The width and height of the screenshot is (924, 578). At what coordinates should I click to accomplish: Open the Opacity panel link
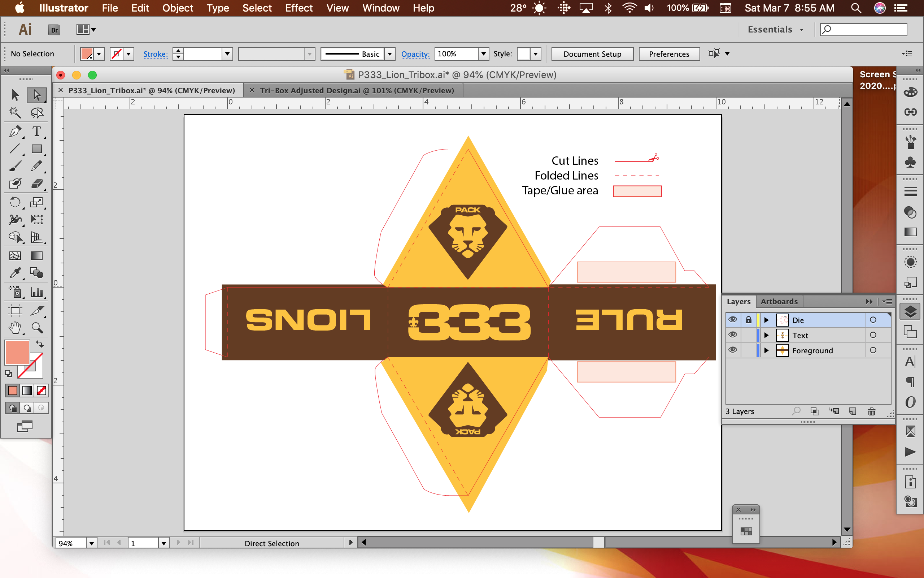pyautogui.click(x=415, y=54)
